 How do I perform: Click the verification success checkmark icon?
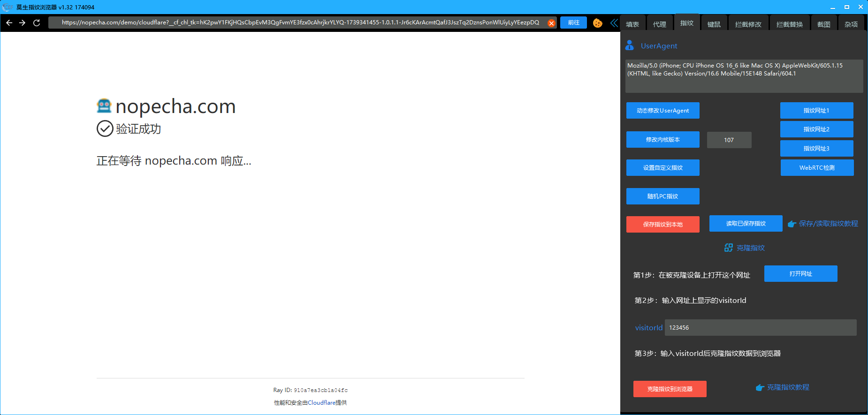coord(105,128)
